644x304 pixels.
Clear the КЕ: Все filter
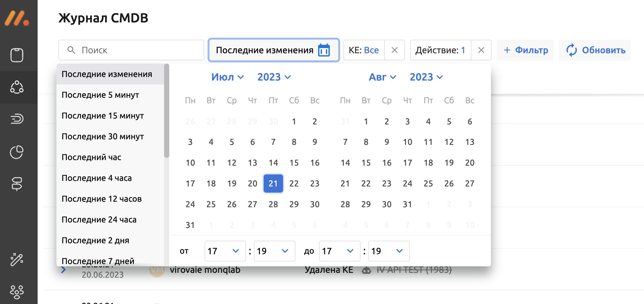[395, 50]
